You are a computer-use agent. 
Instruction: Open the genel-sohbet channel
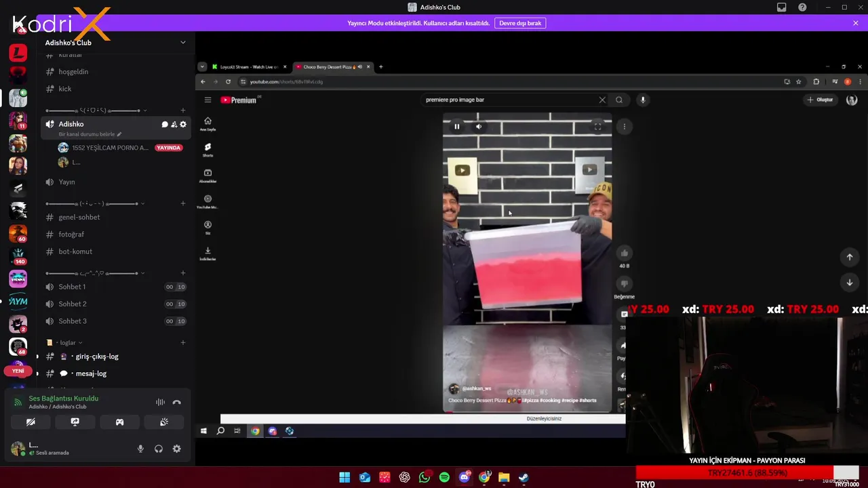coord(115,217)
